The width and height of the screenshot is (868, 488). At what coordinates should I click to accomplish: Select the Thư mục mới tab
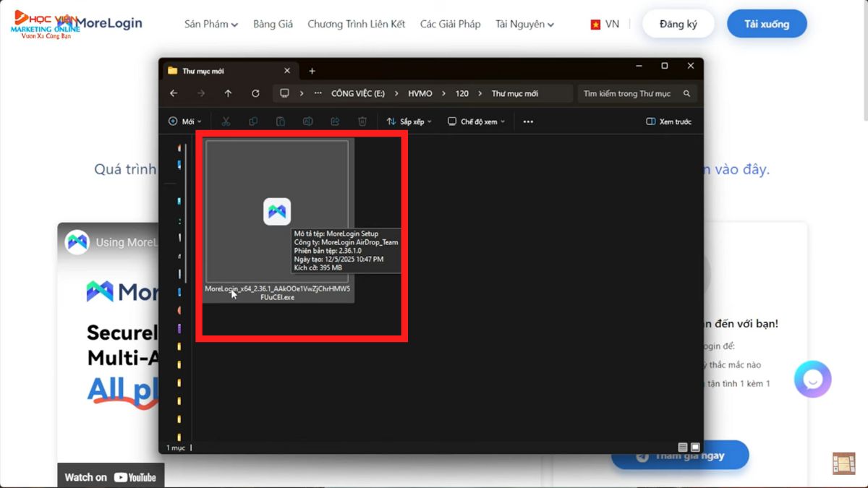click(x=229, y=71)
